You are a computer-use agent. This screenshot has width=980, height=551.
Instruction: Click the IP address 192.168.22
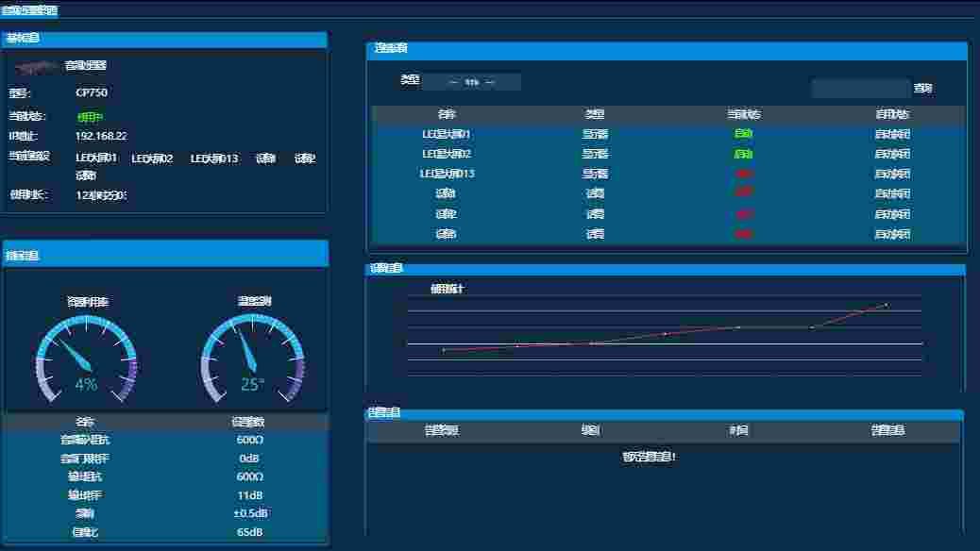pos(101,136)
